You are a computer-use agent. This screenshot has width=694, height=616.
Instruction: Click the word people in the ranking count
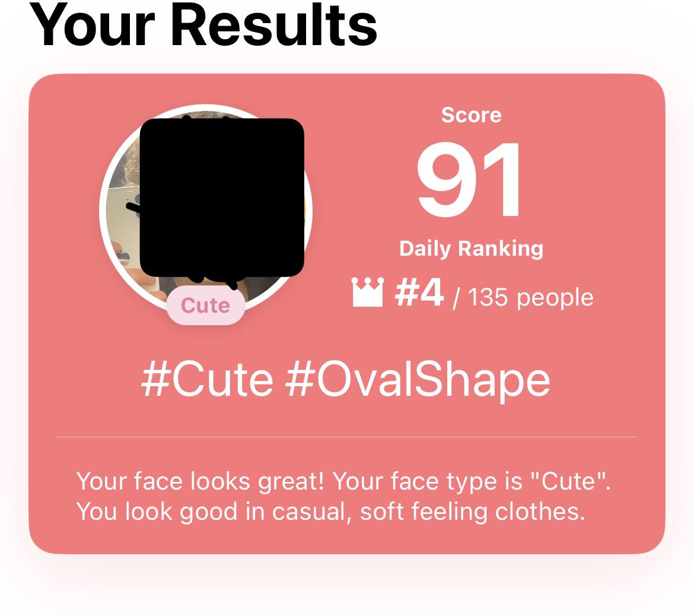[x=555, y=297]
